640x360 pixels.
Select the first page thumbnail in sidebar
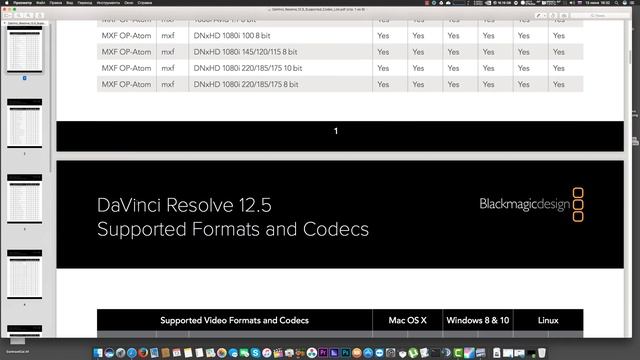(24, 49)
